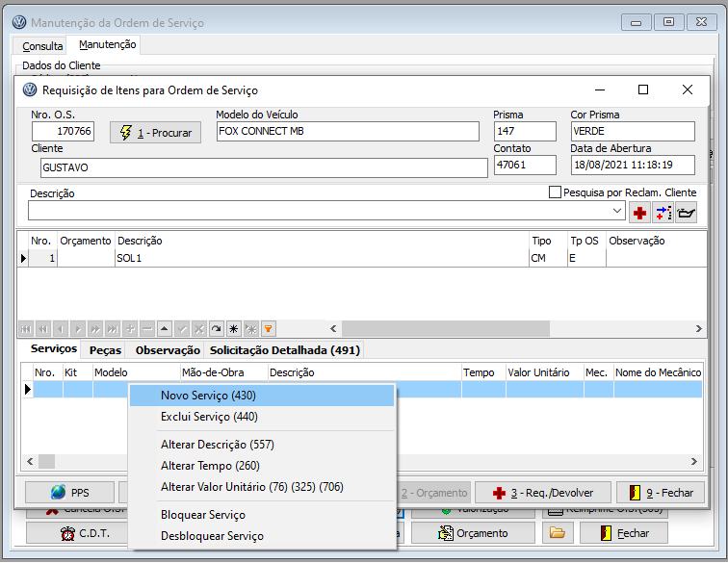Toggle Pesquisa por Reclam. Cliente checkbox

[555, 192]
